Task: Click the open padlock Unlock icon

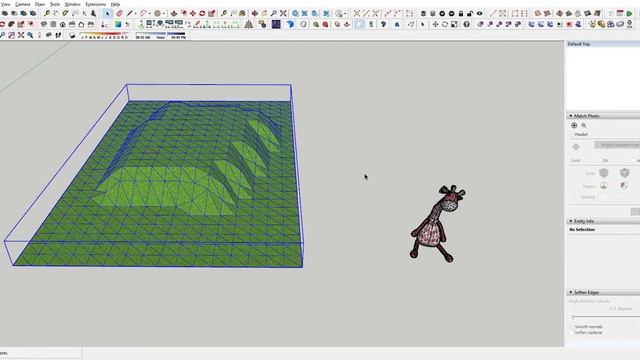Action: click(470, 13)
